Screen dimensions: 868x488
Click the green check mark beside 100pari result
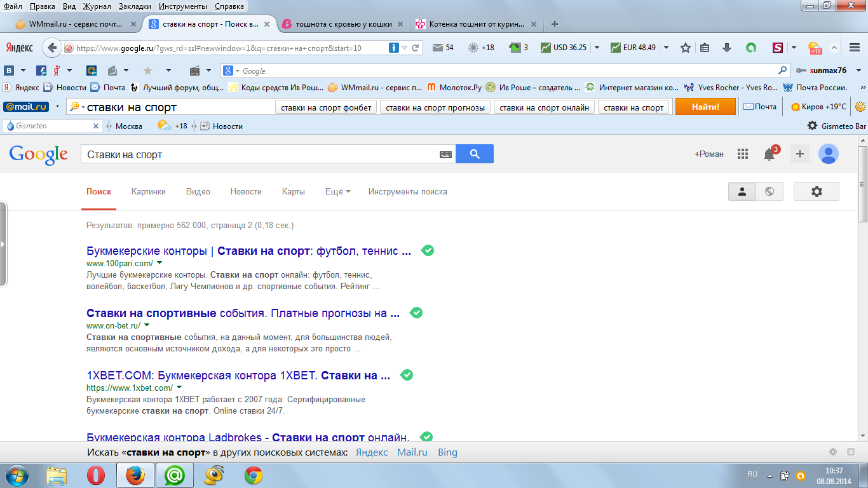pos(428,250)
